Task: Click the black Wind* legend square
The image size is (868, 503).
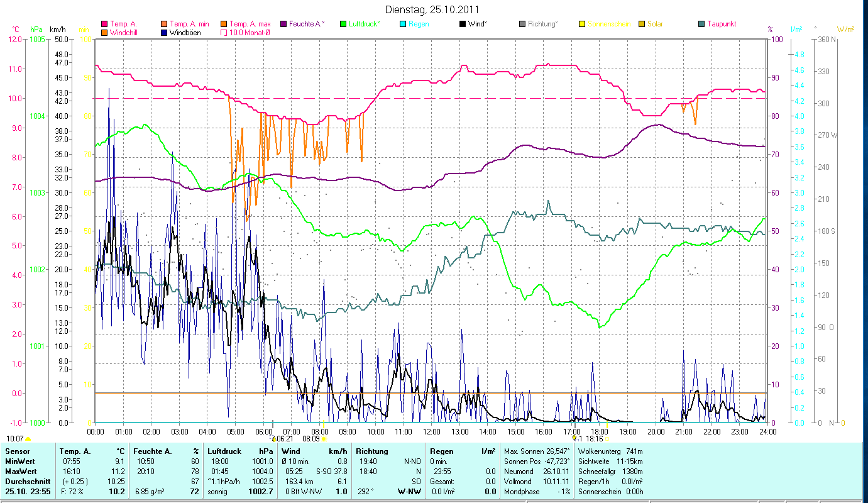Action: [x=463, y=25]
